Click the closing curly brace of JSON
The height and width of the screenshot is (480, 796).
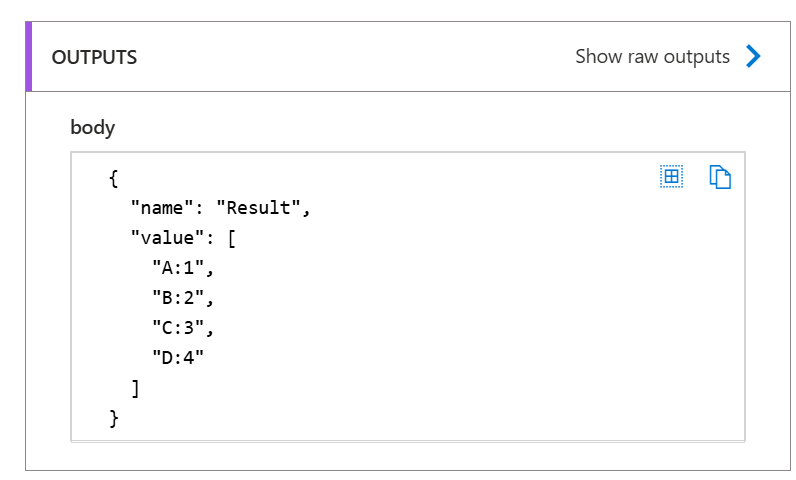(114, 418)
